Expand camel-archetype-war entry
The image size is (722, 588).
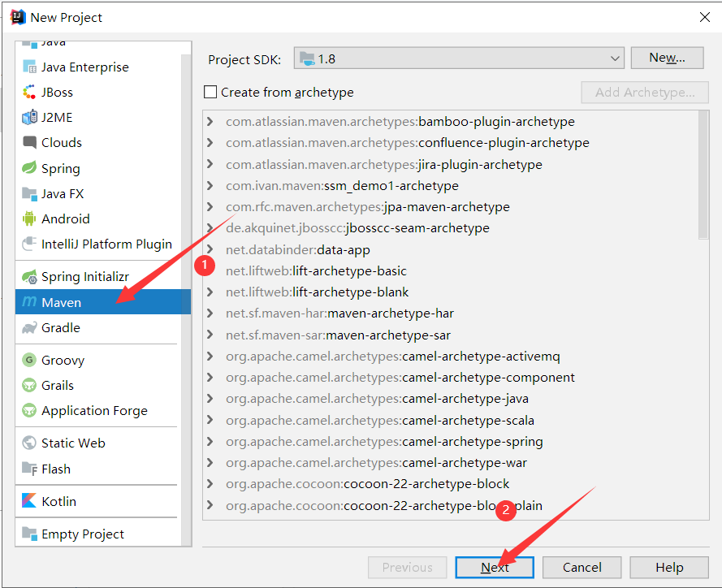(210, 463)
